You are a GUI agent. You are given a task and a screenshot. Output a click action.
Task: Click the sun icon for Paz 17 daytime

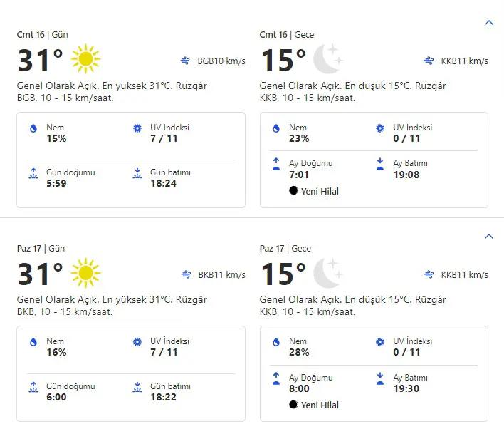tap(86, 273)
